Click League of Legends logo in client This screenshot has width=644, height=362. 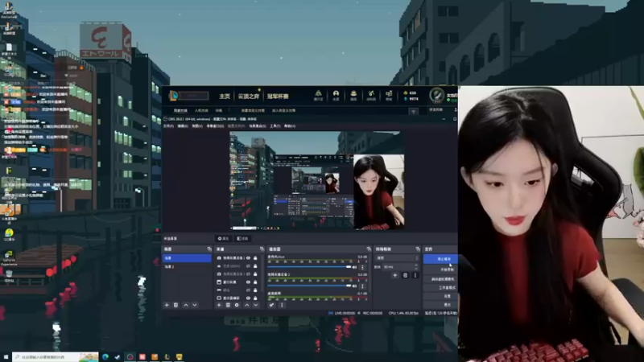click(x=174, y=96)
